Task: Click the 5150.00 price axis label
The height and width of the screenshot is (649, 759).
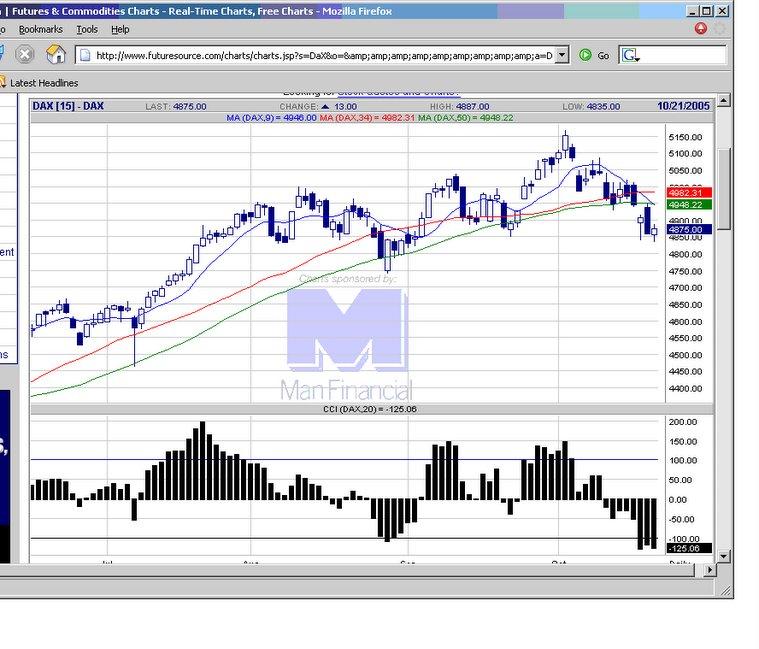Action: point(685,137)
